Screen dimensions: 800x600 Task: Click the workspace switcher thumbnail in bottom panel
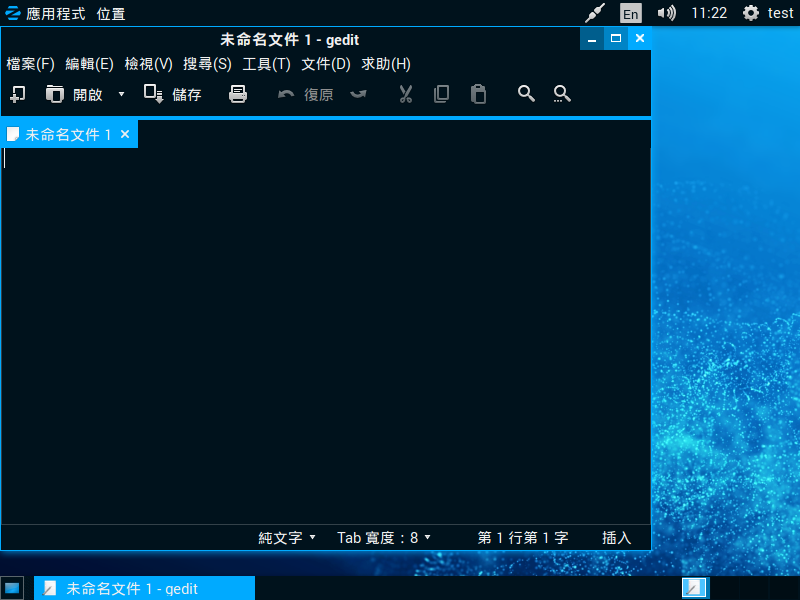(x=694, y=588)
